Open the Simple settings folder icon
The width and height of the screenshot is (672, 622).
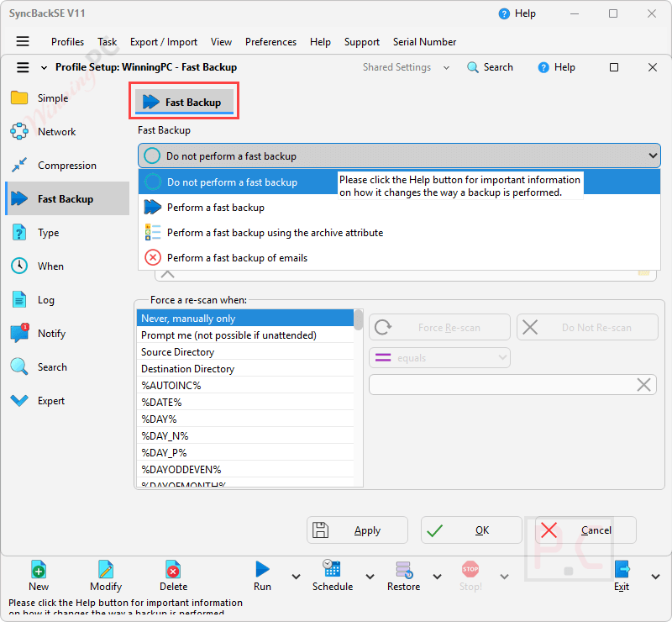click(x=19, y=98)
